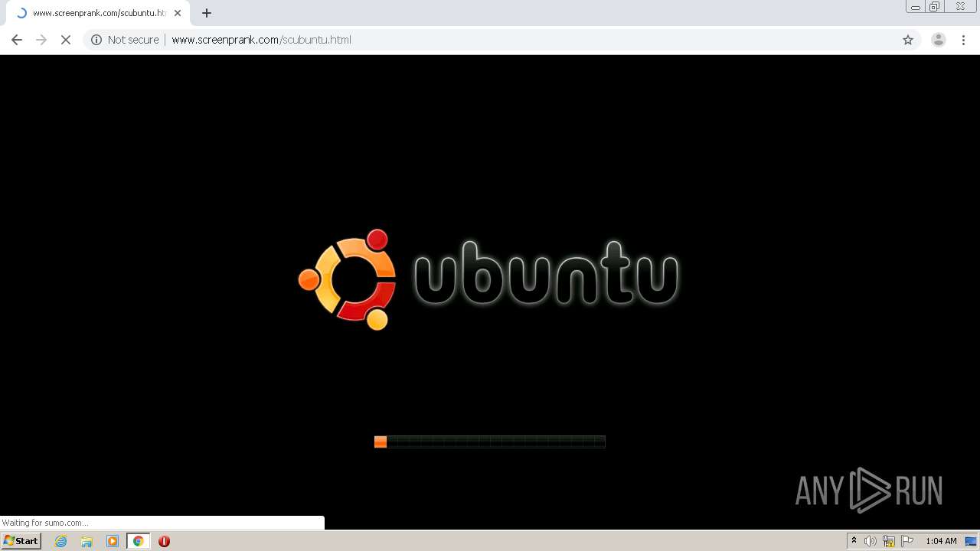The width and height of the screenshot is (980, 551).
Task: Open the network status tray icon
Action: (889, 541)
